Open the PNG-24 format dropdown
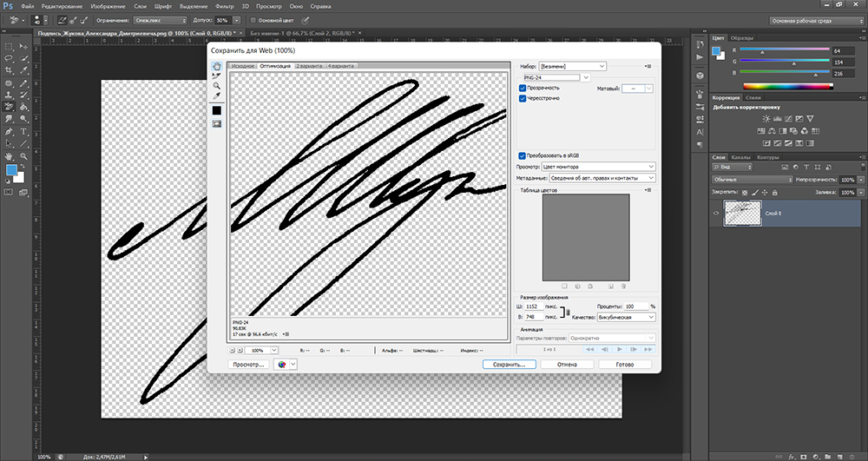The width and height of the screenshot is (868, 461). coord(565,77)
